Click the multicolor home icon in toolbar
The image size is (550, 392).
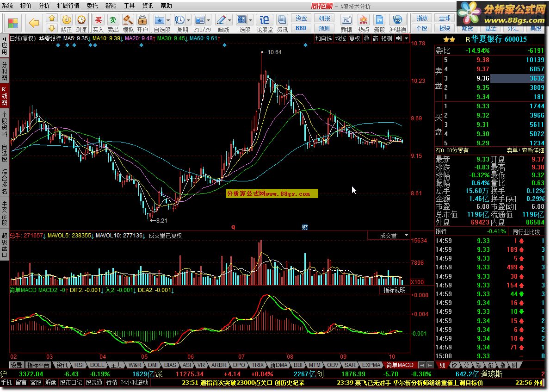click(x=13, y=23)
